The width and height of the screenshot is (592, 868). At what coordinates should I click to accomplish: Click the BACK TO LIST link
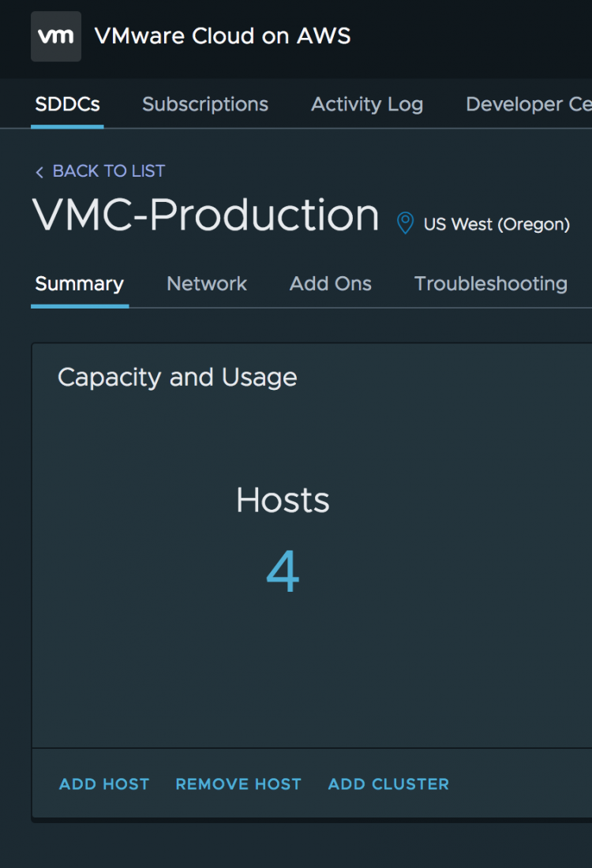(100, 171)
